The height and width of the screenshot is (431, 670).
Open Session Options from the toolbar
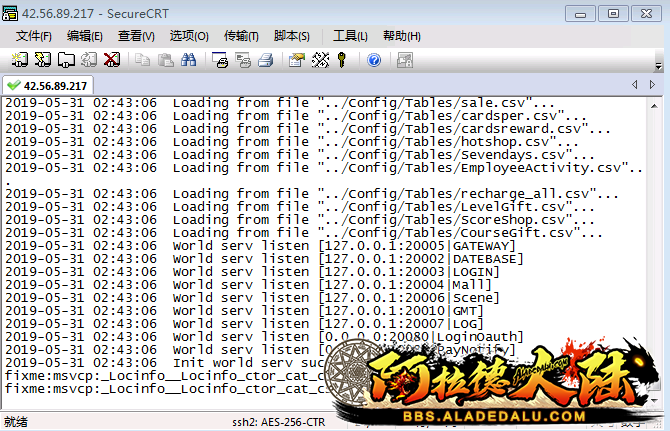(x=297, y=60)
